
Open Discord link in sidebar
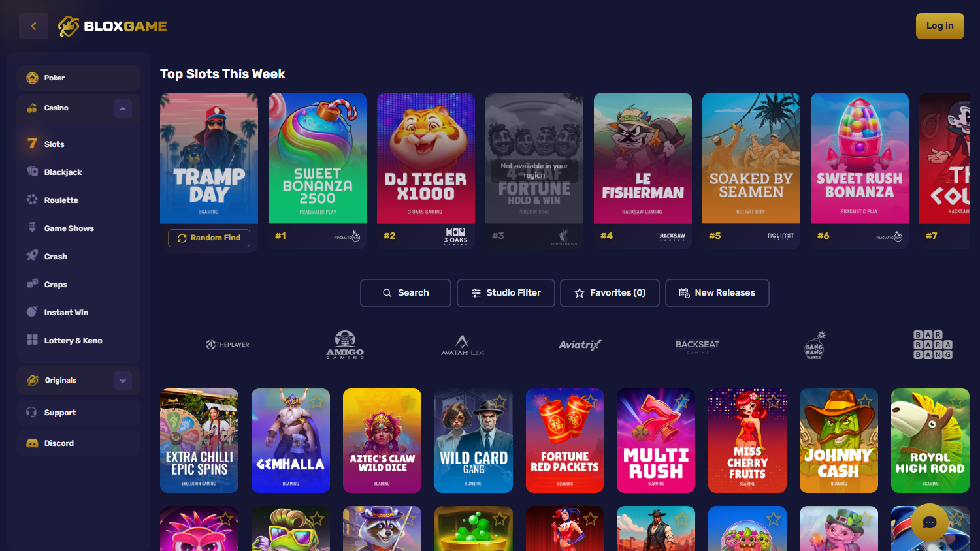[78, 443]
